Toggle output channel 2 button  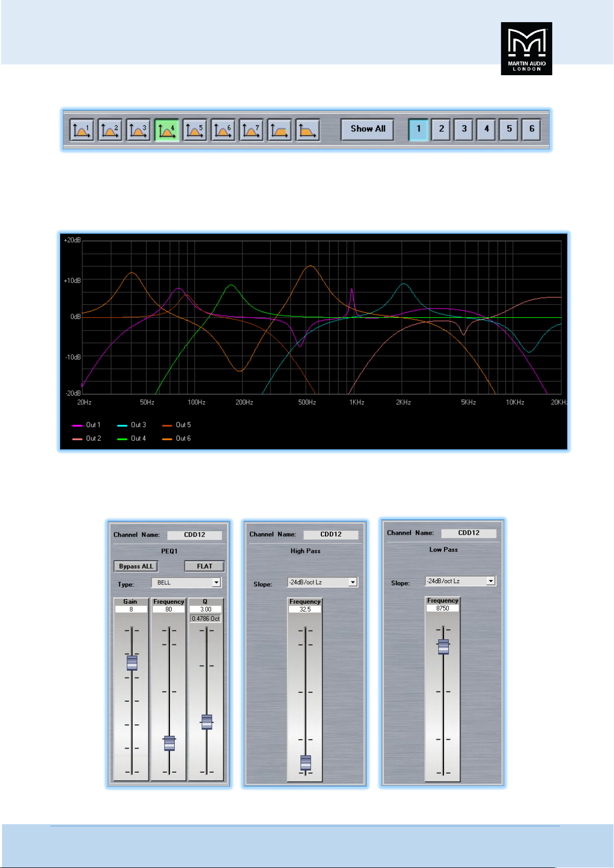[441, 129]
